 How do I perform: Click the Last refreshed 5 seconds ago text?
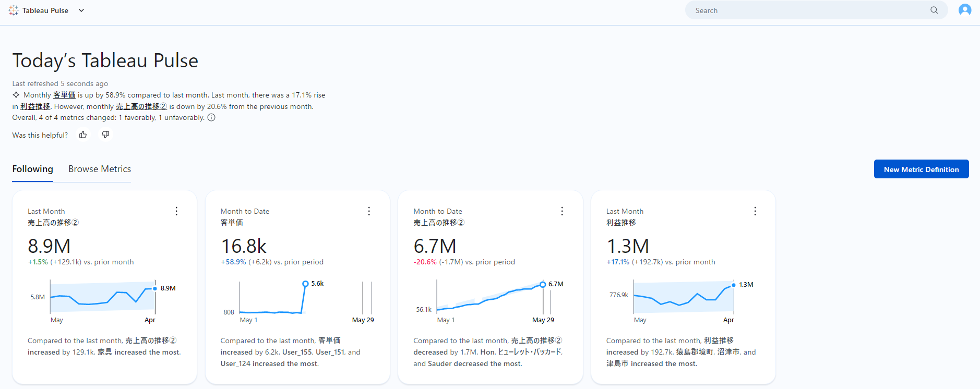60,83
